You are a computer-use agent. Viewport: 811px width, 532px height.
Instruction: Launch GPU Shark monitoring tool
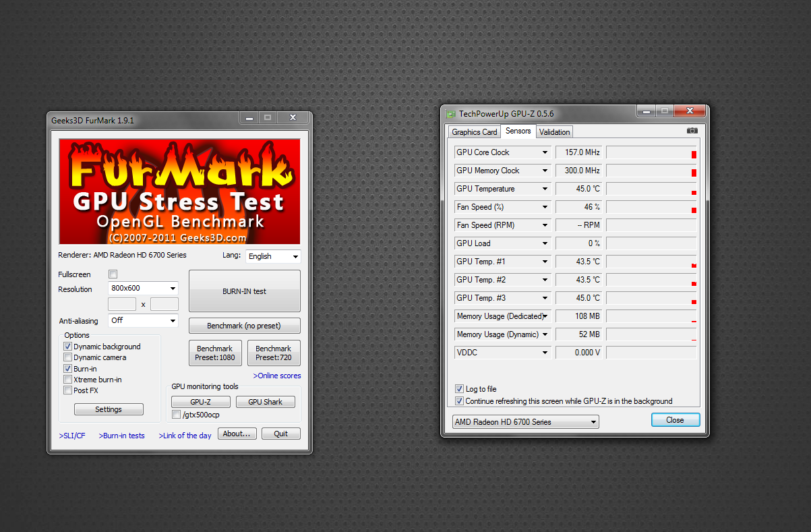(266, 402)
